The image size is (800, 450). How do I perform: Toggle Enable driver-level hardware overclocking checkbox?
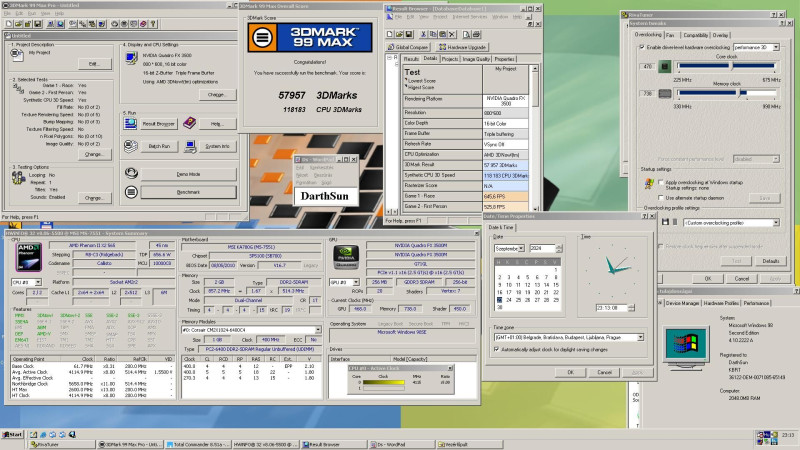point(642,47)
